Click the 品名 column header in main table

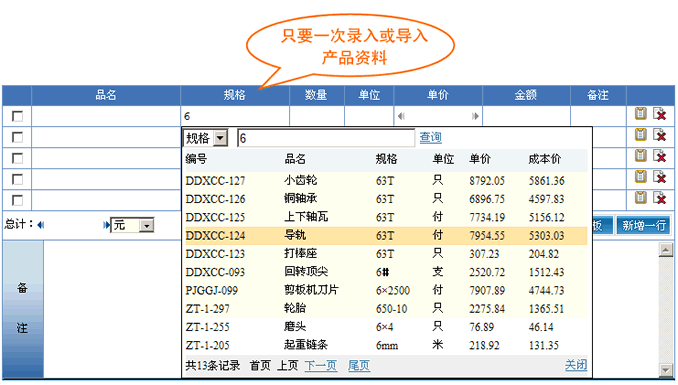[106, 95]
